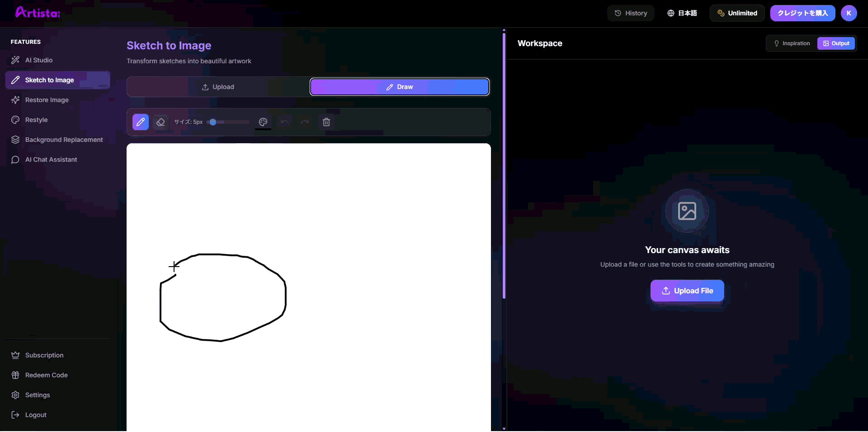Viewport: 868px width, 432px height.
Task: Click the Artista logo
Action: [38, 13]
